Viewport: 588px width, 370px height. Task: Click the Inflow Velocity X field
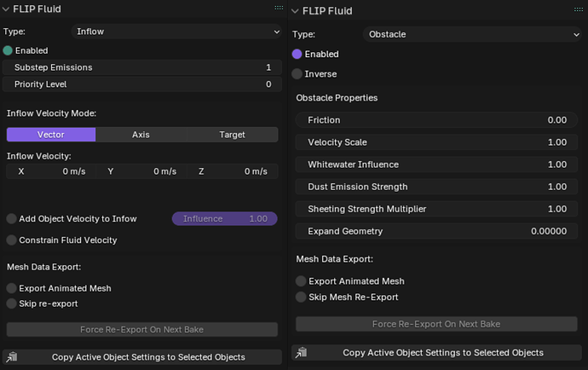pos(51,171)
